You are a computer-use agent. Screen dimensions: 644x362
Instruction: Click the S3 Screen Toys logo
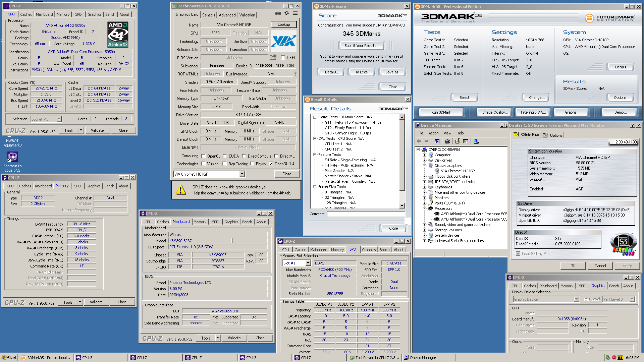623,244
